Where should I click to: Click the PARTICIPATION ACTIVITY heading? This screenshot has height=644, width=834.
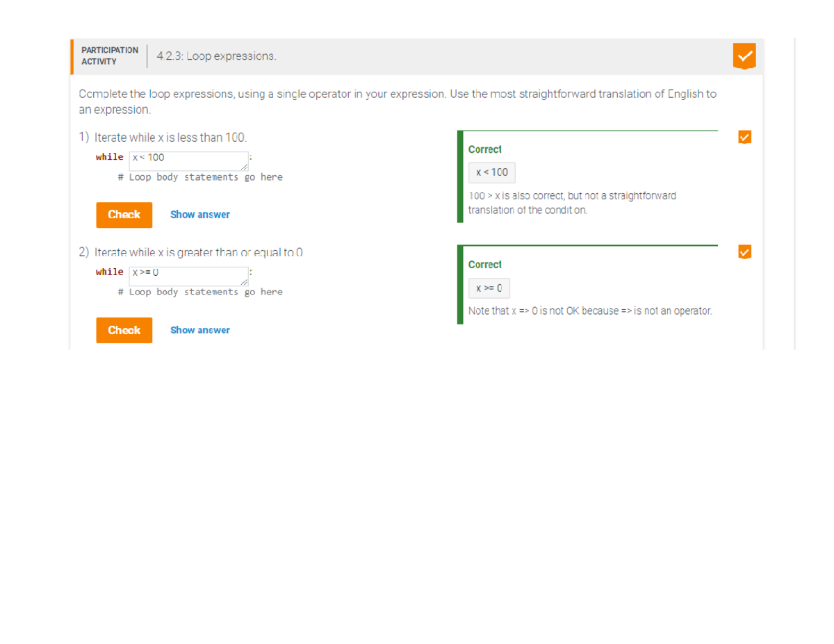(x=109, y=56)
